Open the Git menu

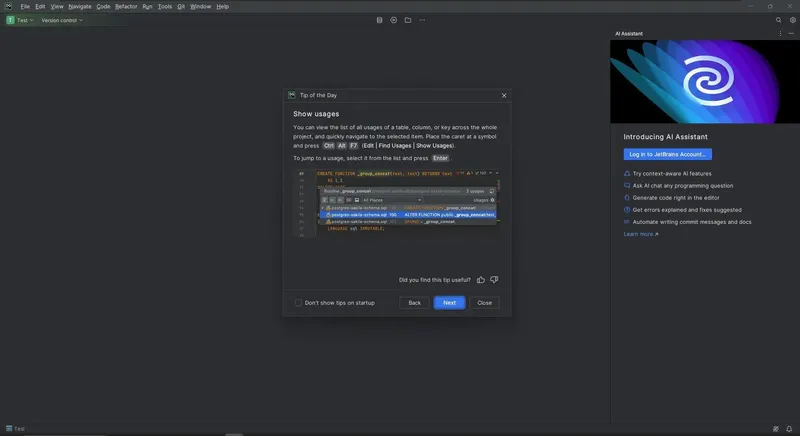tap(181, 7)
